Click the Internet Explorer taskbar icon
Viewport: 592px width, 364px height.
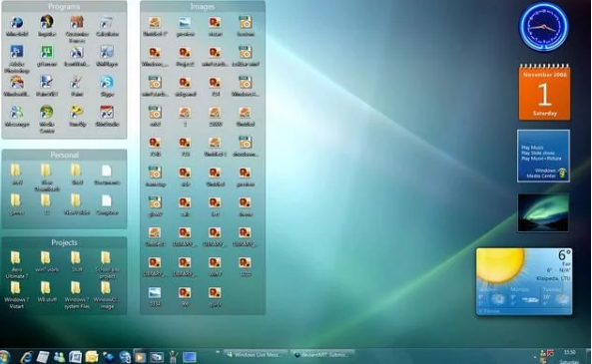pyautogui.click(x=27, y=356)
